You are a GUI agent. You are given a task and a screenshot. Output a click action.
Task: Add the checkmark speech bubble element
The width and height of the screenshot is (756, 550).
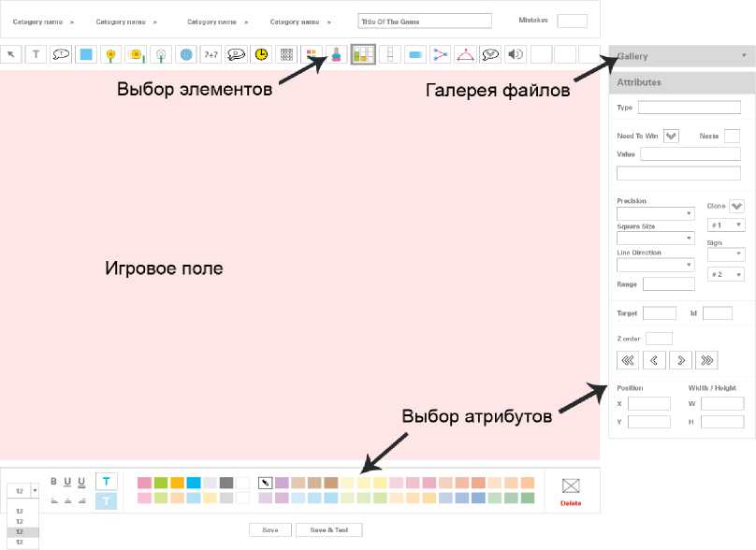click(x=490, y=54)
